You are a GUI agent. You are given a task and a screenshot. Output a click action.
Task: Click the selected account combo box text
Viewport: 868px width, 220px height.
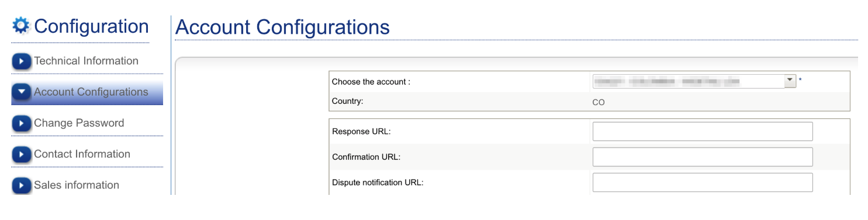tap(688, 81)
